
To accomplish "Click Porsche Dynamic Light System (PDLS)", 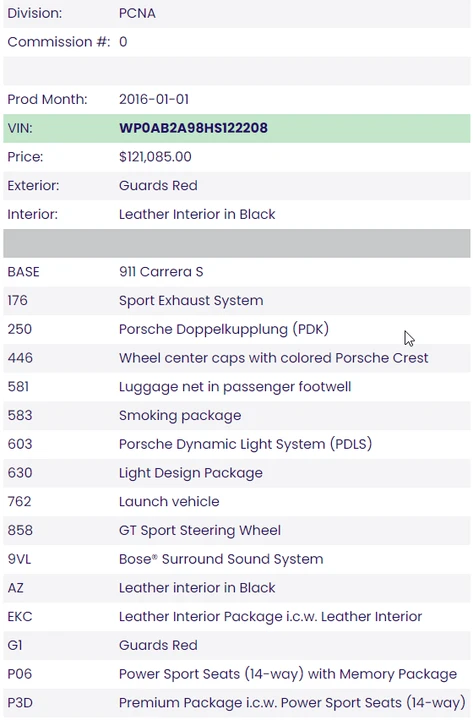I will tap(245, 444).
